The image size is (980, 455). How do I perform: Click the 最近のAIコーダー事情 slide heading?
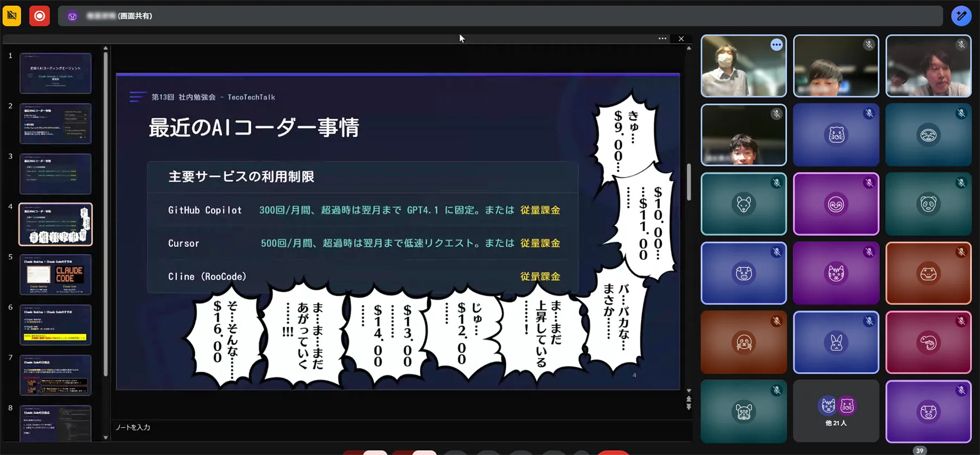point(254,128)
